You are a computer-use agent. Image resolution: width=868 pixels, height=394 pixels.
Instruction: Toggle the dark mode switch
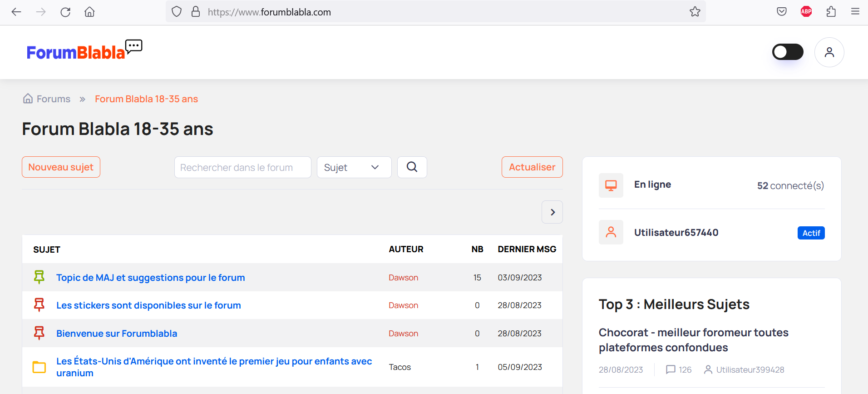point(788,52)
